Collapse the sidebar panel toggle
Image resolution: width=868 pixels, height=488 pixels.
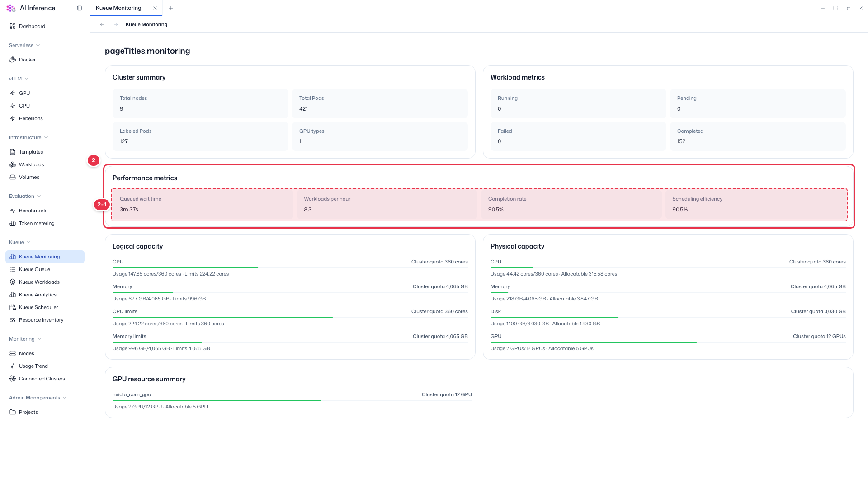(x=80, y=8)
